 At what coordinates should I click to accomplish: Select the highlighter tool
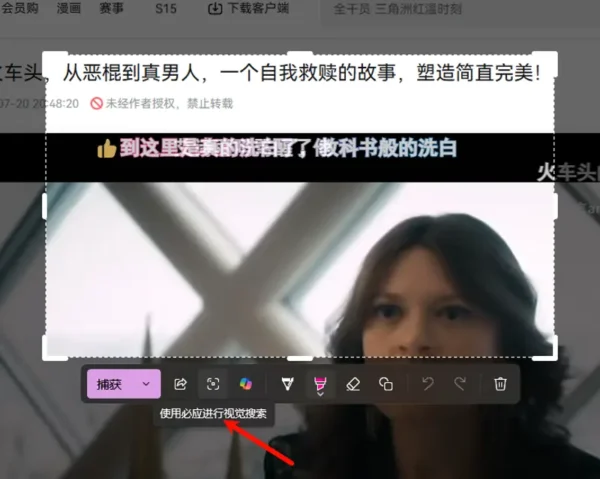coord(320,384)
